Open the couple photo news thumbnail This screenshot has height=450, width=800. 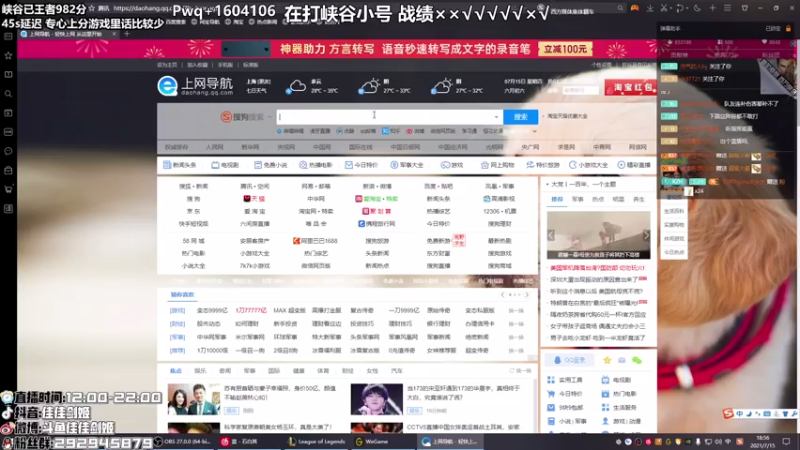(x=193, y=399)
